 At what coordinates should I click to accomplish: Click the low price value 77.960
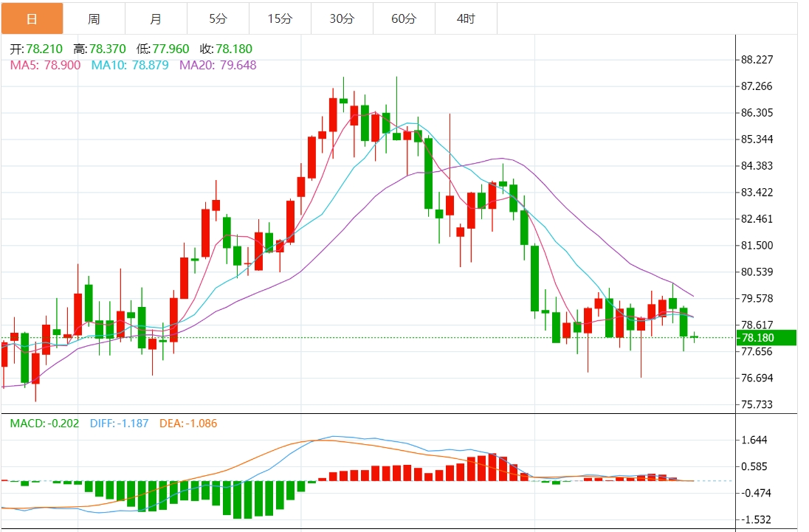(171, 49)
